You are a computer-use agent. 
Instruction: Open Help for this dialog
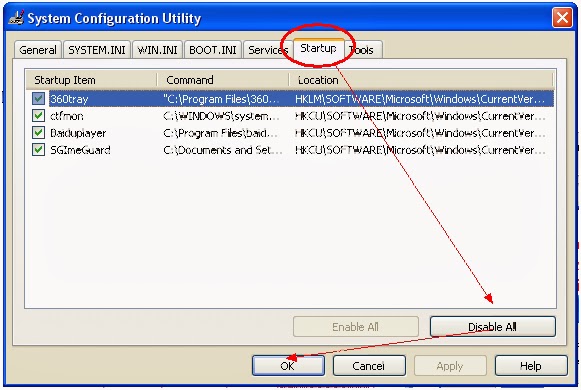(x=531, y=366)
